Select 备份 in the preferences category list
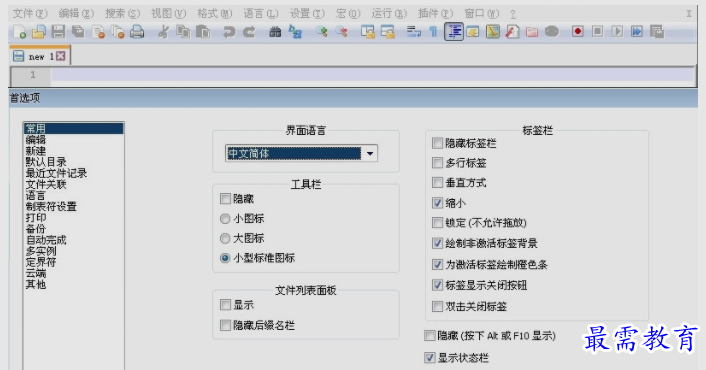706x370 pixels. click(36, 229)
